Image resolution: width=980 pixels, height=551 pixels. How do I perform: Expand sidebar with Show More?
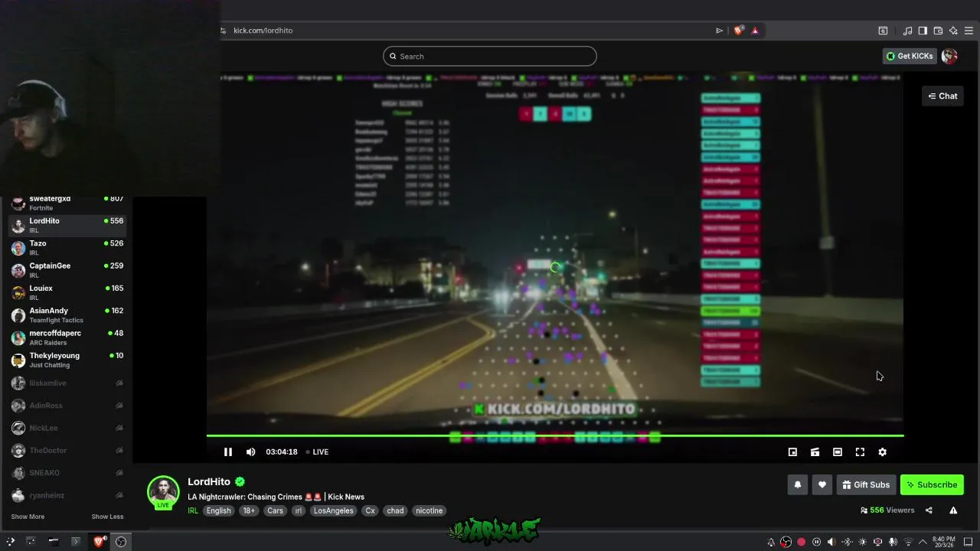point(28,517)
